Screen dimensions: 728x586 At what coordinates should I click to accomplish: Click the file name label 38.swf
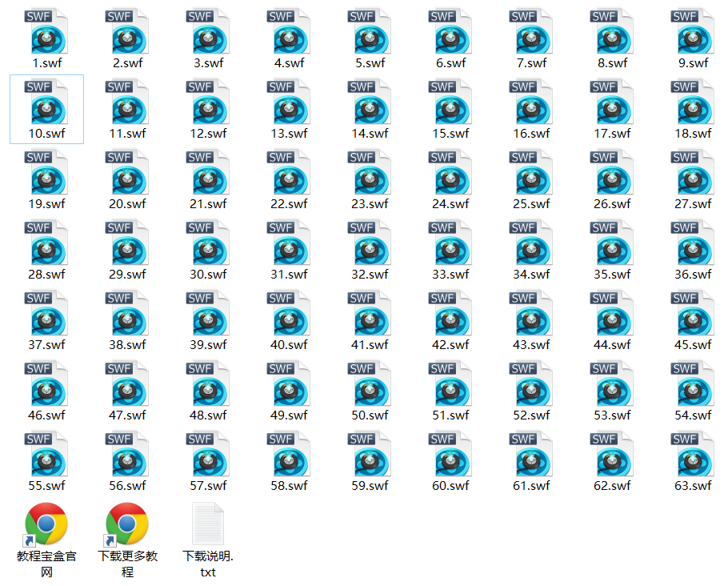(127, 345)
